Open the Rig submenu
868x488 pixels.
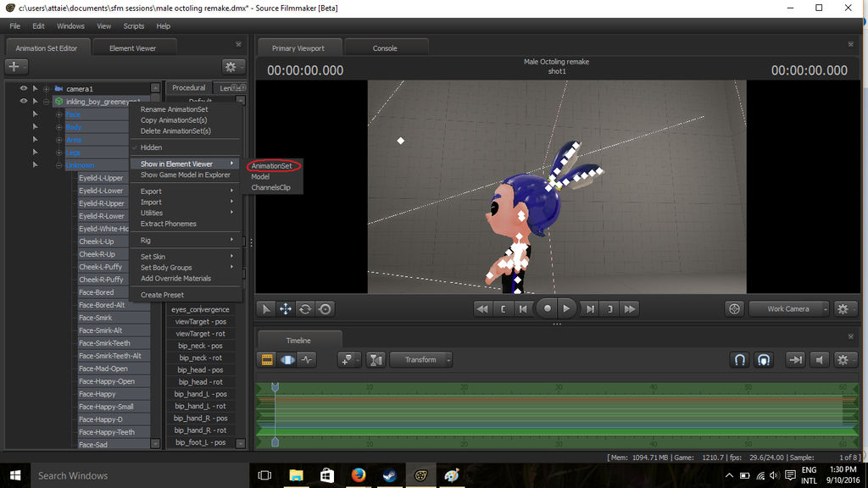(186, 240)
